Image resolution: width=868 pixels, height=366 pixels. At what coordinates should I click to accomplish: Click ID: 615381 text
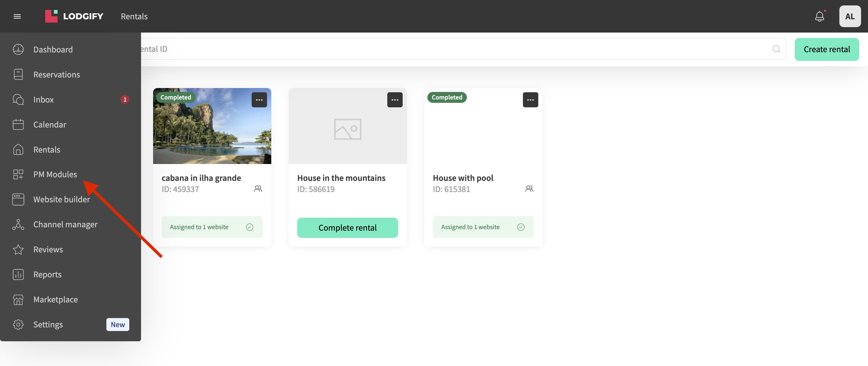(x=451, y=189)
